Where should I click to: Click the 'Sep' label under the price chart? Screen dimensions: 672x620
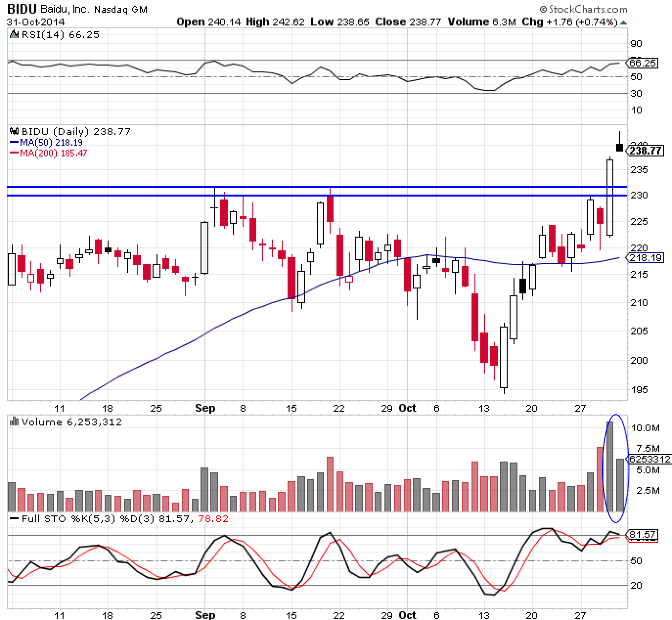click(205, 408)
